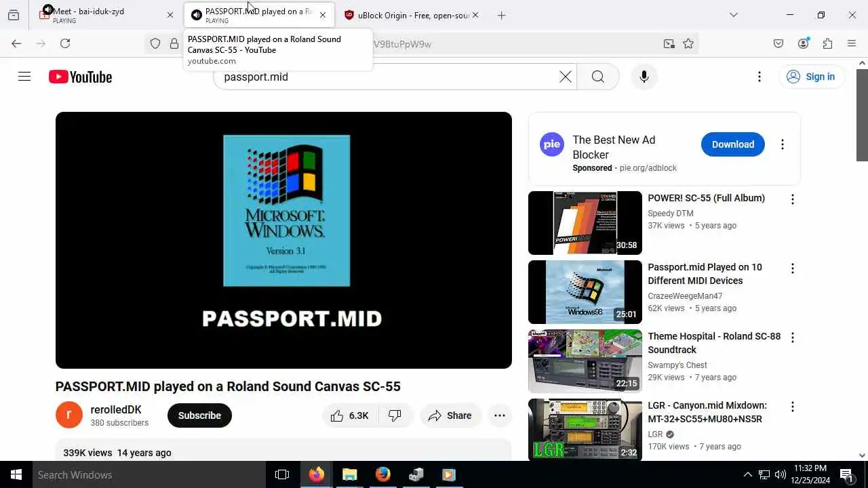Screen dimensions: 868x488
Task: Show hidden system tray icons
Action: coord(748,474)
